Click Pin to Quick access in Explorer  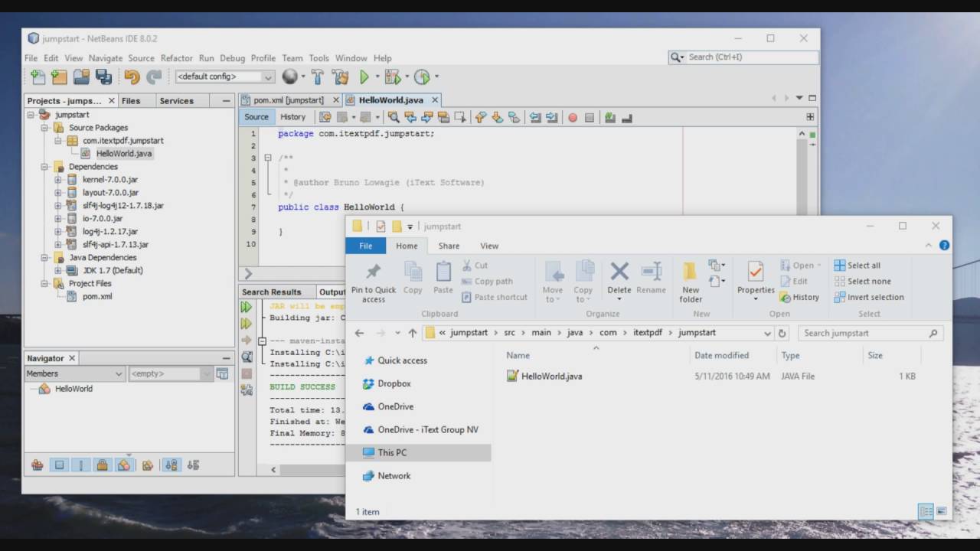pos(374,282)
